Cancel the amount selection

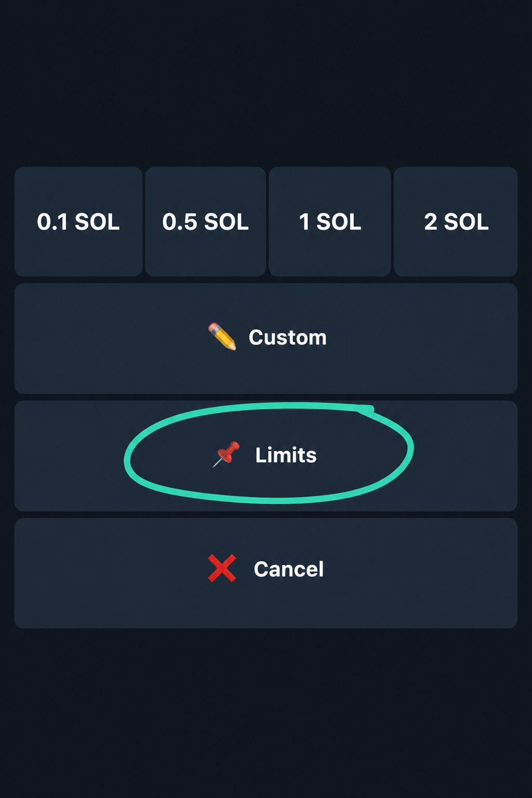coord(266,573)
